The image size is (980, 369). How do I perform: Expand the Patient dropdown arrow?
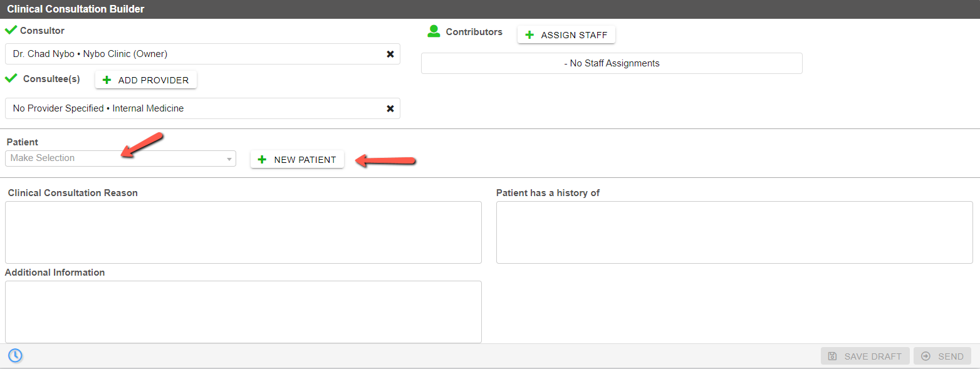[229, 159]
